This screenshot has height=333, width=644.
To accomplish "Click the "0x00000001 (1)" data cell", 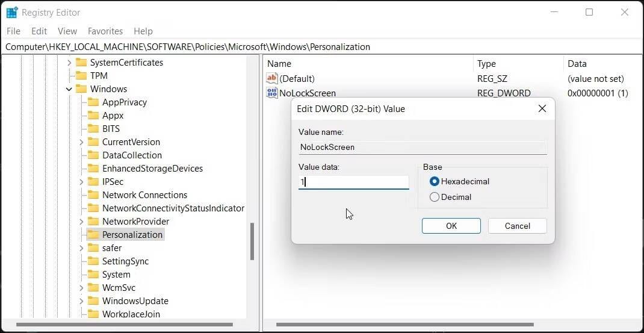I will pos(598,93).
